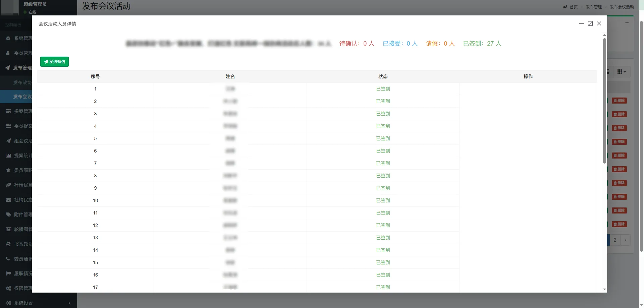Screen dimensions: 644x308
Task: Click 首页 in the breadcrumb
Action: [574, 7]
